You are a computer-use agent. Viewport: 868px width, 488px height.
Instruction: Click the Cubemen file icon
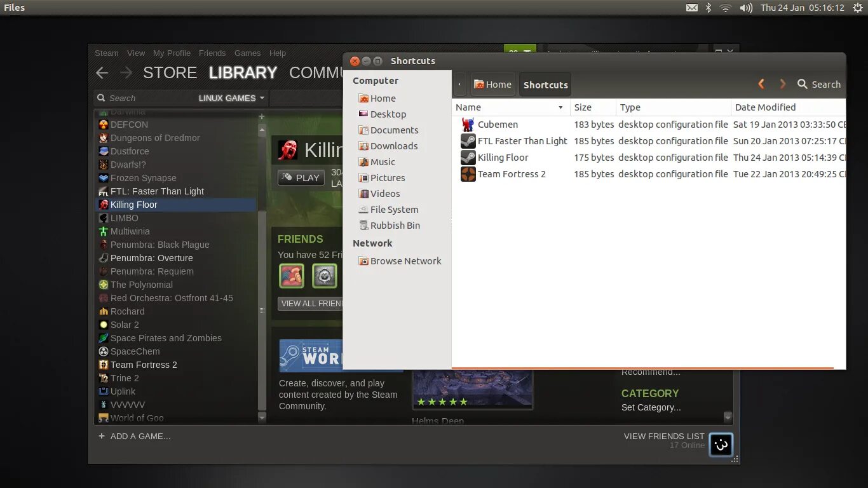468,125
